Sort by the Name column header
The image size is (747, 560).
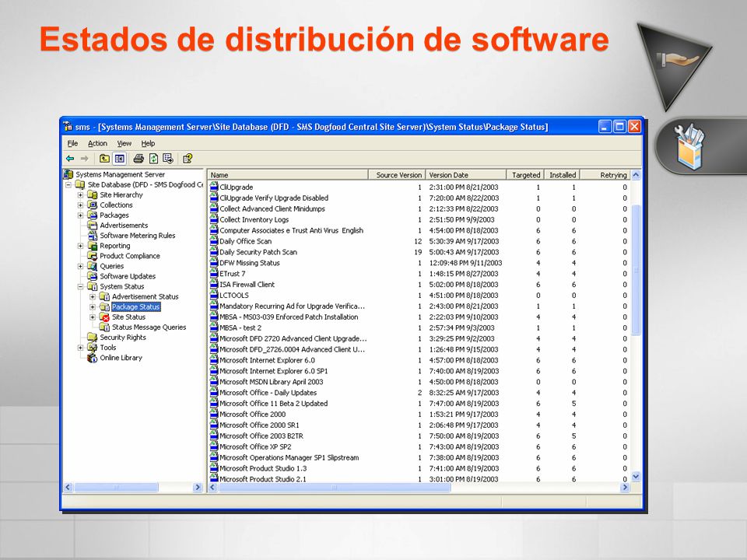pos(288,175)
